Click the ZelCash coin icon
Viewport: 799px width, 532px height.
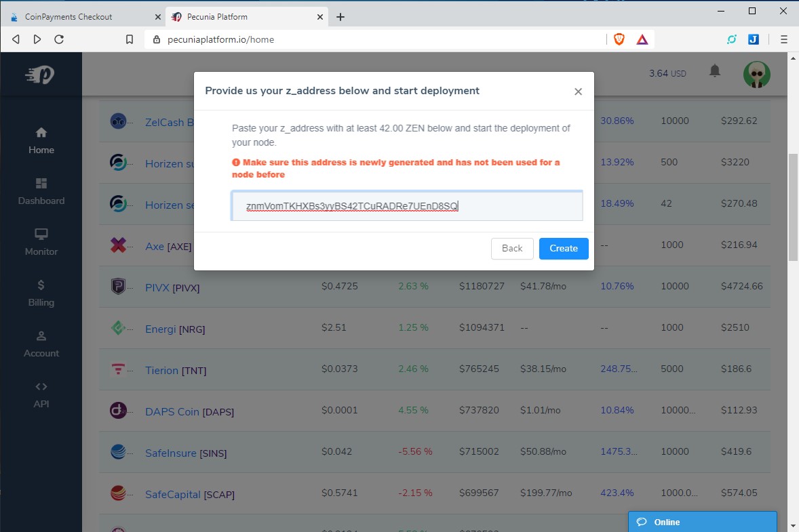click(118, 121)
